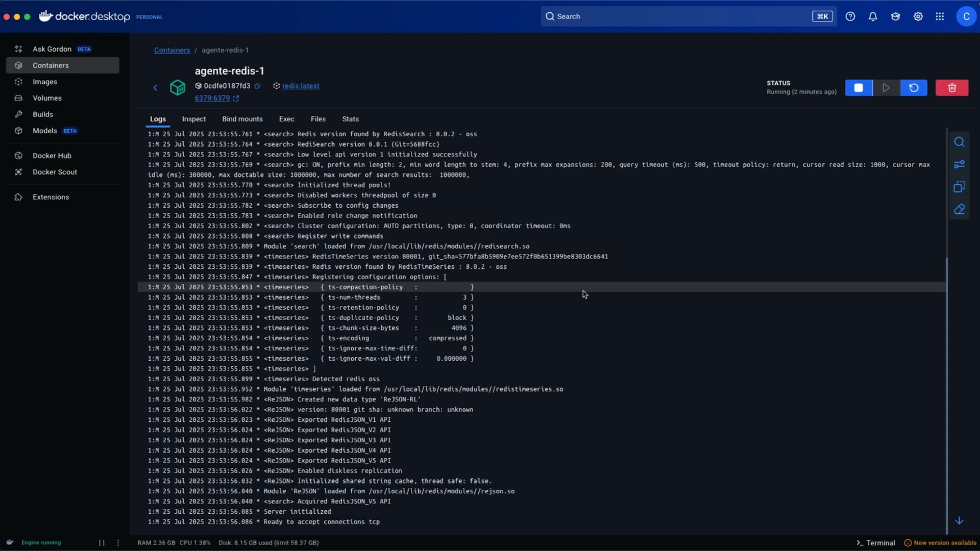Pause Docker engine in status bar
The width and height of the screenshot is (980, 551).
coord(102,543)
